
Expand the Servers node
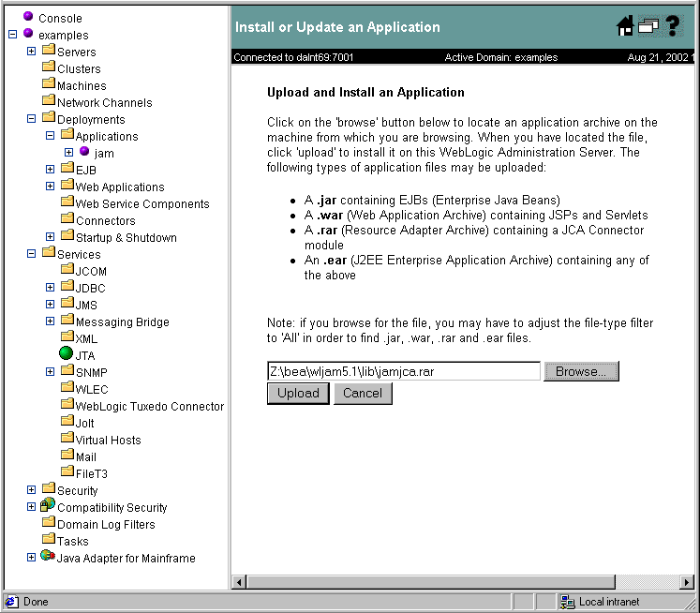point(31,51)
